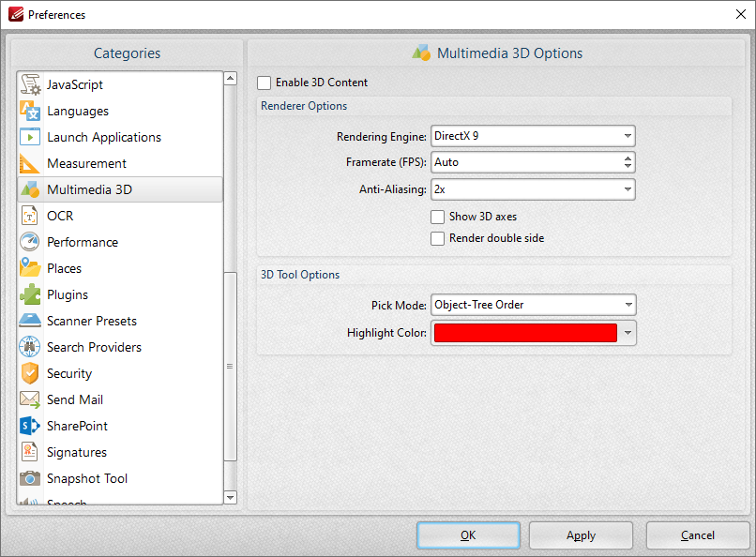Click the Plugins puzzle piece icon
Viewport: 756px width, 557px height.
click(x=30, y=294)
